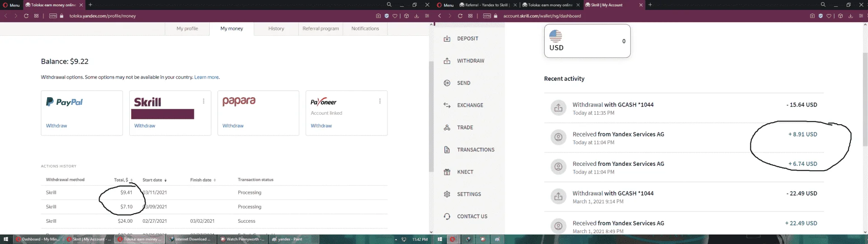Open Withdrawal with GCASH -15.64 USD entry
This screenshot has width=868, height=244.
tap(684, 108)
